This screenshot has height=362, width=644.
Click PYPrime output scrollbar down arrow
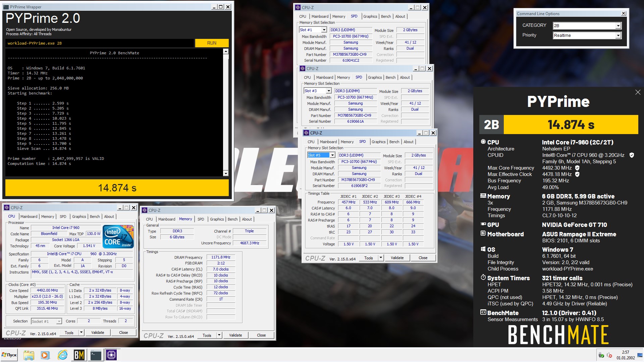[x=225, y=173]
